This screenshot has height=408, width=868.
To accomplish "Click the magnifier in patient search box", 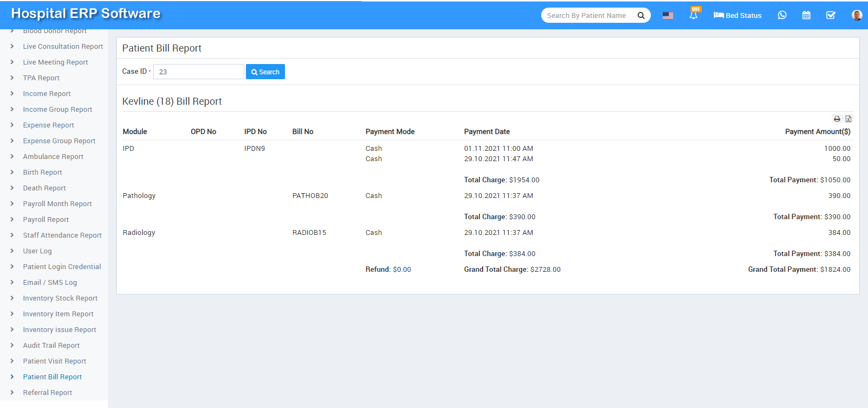I will [x=641, y=15].
